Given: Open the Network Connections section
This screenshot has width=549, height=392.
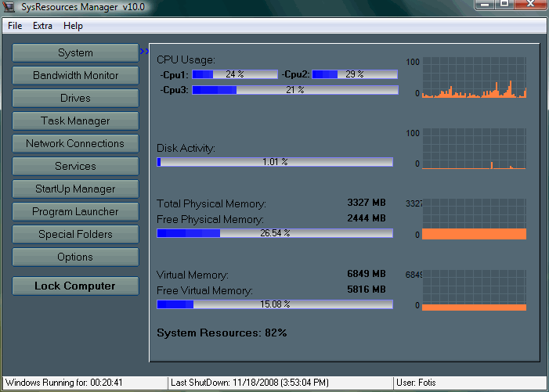Looking at the screenshot, I should click(x=76, y=144).
